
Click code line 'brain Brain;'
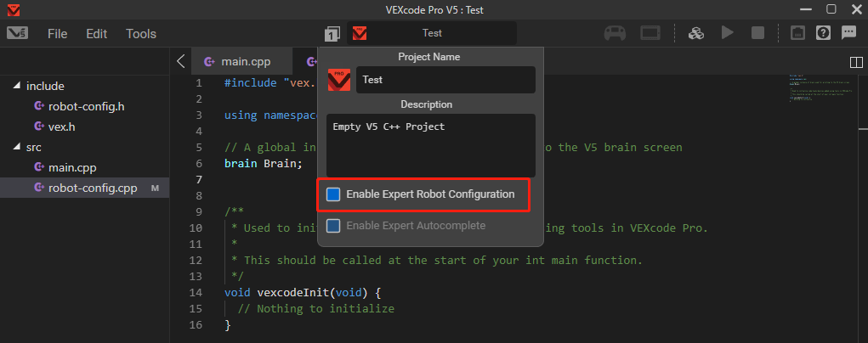[264, 163]
